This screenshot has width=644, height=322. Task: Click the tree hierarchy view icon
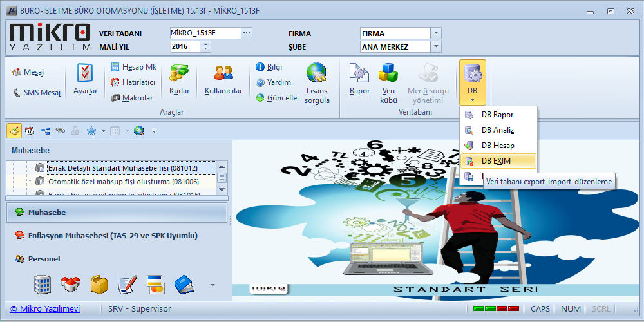[x=45, y=131]
